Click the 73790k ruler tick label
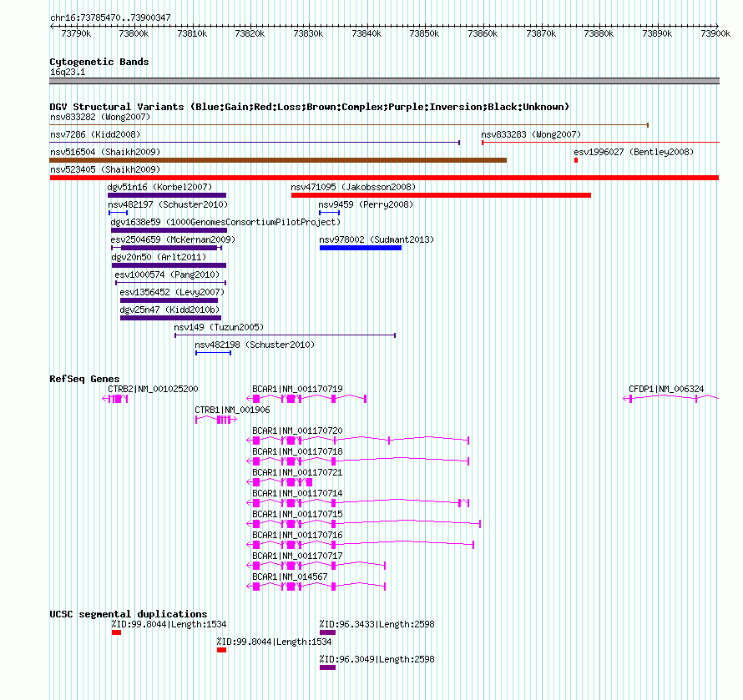Image resolution: width=743 pixels, height=700 pixels. point(76,33)
